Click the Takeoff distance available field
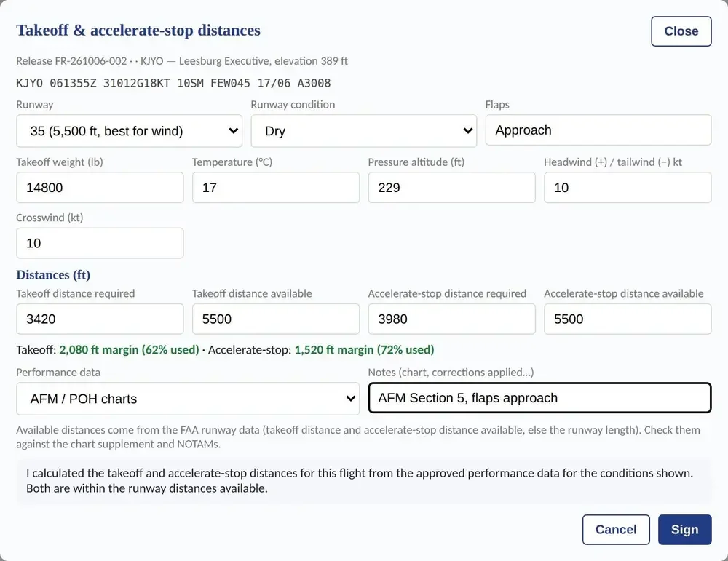The image size is (728, 561). (276, 319)
